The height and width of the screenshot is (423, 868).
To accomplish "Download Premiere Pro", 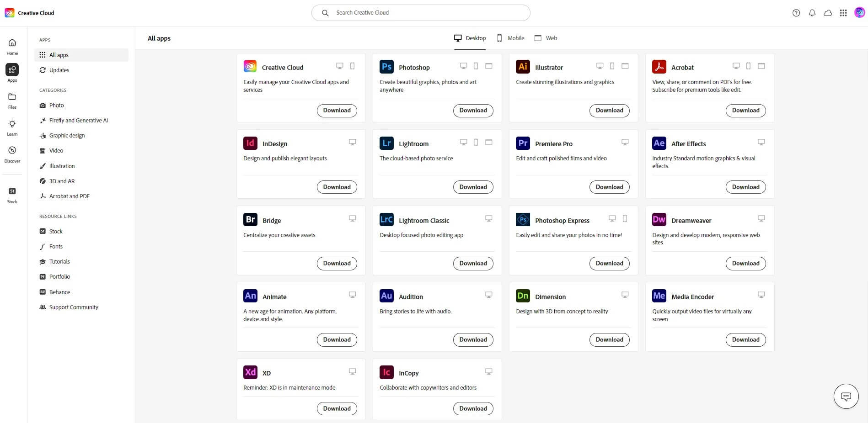I will (610, 187).
